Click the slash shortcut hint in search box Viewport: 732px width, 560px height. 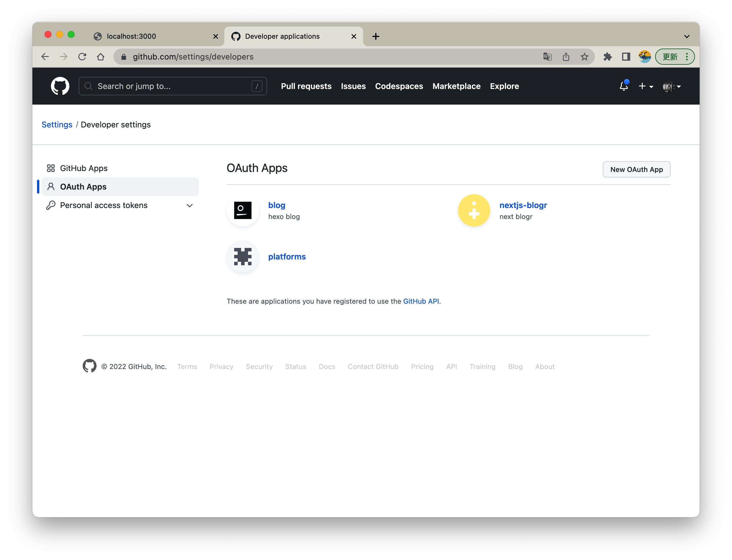[x=257, y=86]
